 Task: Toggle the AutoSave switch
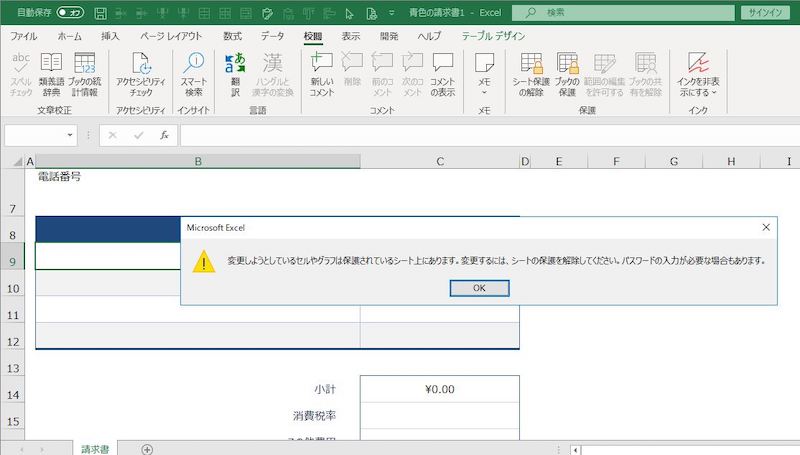(x=70, y=12)
